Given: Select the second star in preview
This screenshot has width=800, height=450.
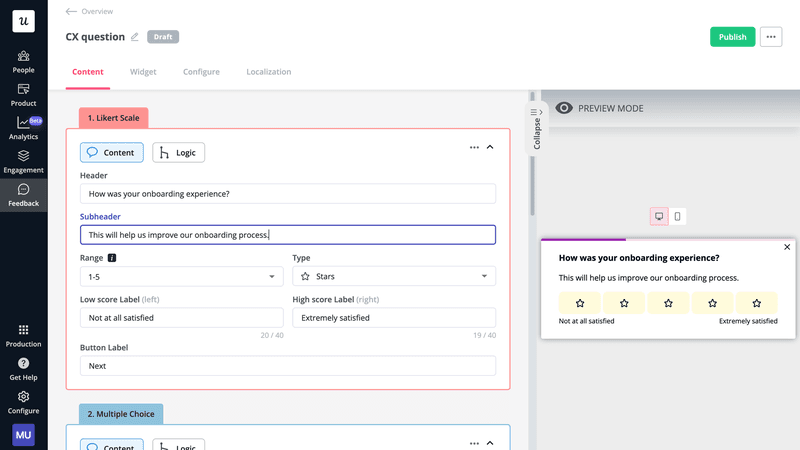Looking at the screenshot, I should pyautogui.click(x=624, y=303).
